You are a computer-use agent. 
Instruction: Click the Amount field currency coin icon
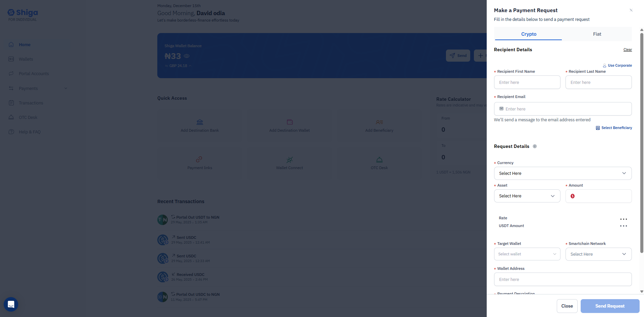click(x=573, y=196)
